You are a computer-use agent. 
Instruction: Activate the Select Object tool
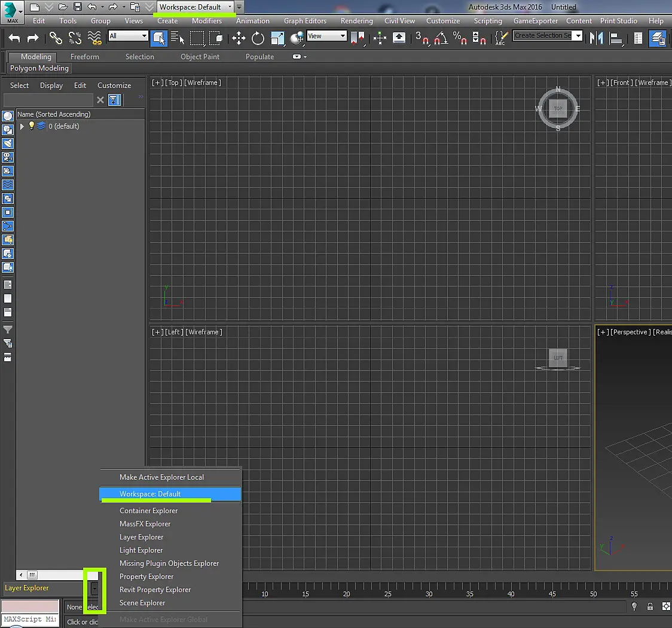158,38
